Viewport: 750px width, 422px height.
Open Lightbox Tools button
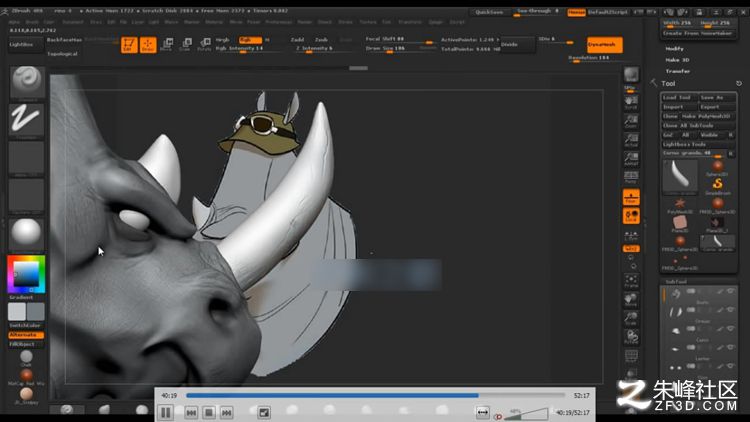(698, 144)
